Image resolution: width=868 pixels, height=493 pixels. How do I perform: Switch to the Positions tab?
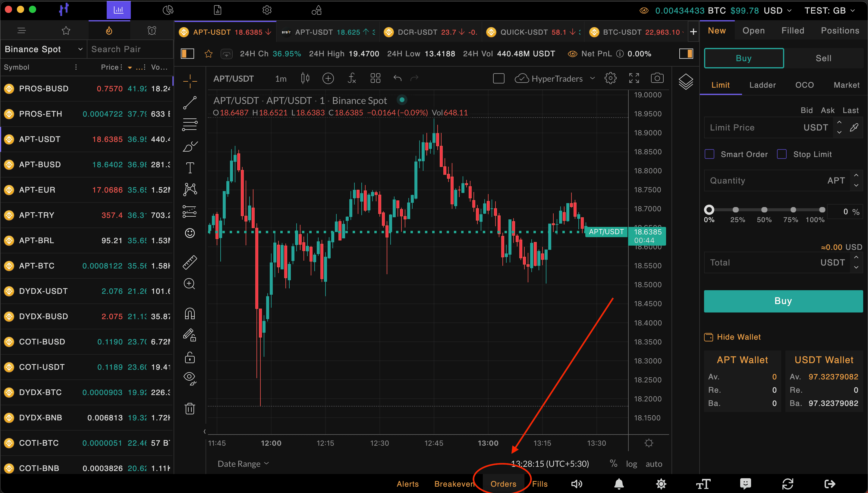pos(840,31)
